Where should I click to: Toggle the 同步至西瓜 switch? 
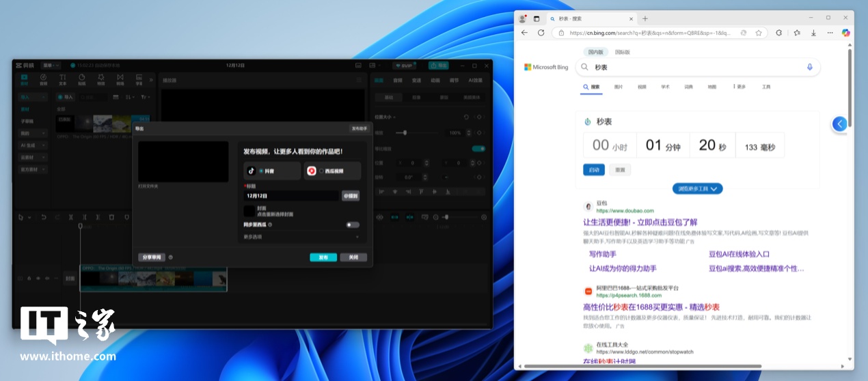[x=352, y=225]
